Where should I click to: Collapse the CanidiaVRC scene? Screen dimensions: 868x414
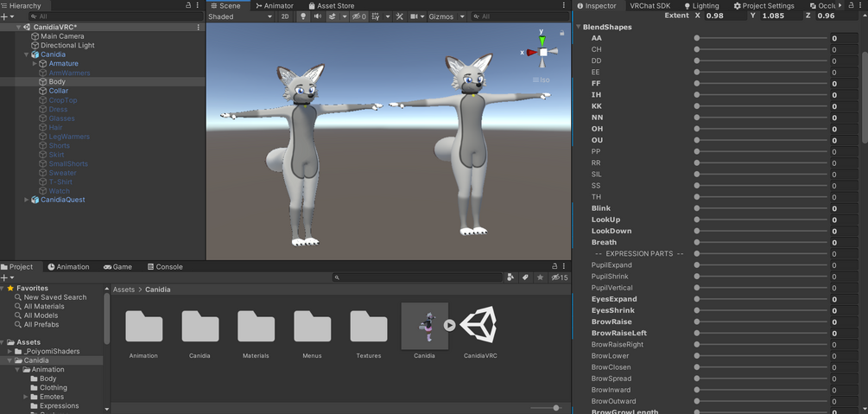coord(19,27)
